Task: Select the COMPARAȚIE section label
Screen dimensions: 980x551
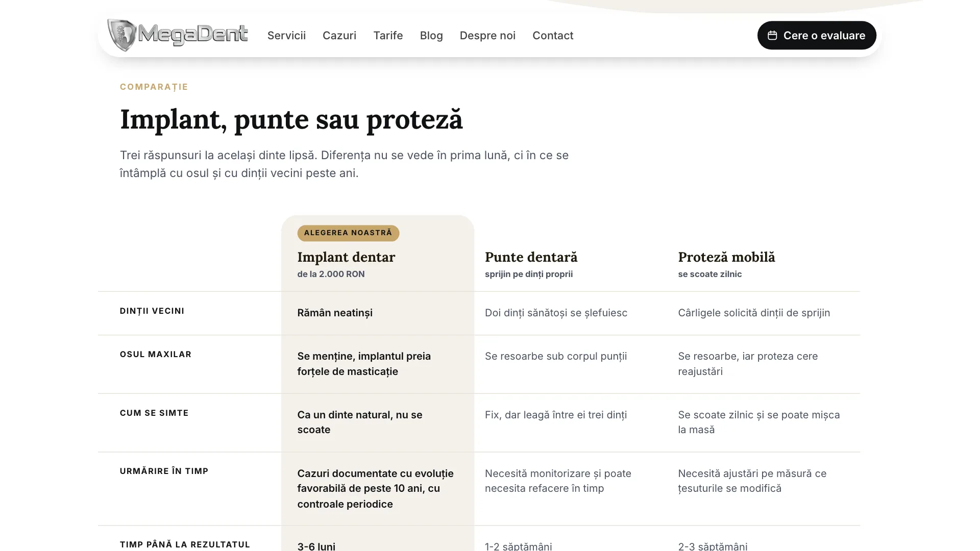Action: click(154, 87)
